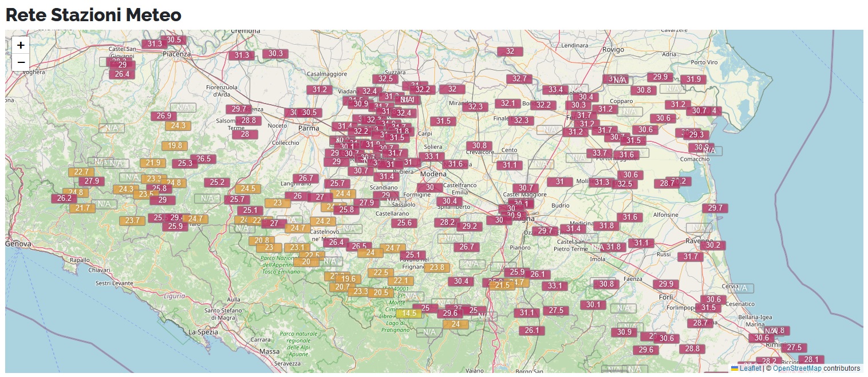Click the orange 22.7 marker

81,172
